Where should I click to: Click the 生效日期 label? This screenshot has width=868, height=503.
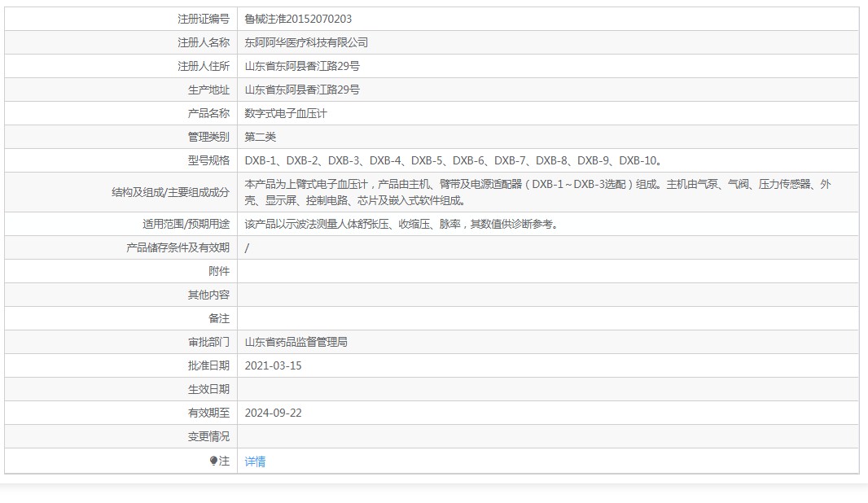(x=208, y=389)
